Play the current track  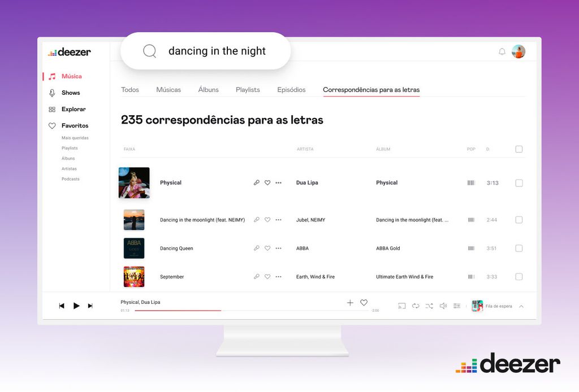pos(76,306)
